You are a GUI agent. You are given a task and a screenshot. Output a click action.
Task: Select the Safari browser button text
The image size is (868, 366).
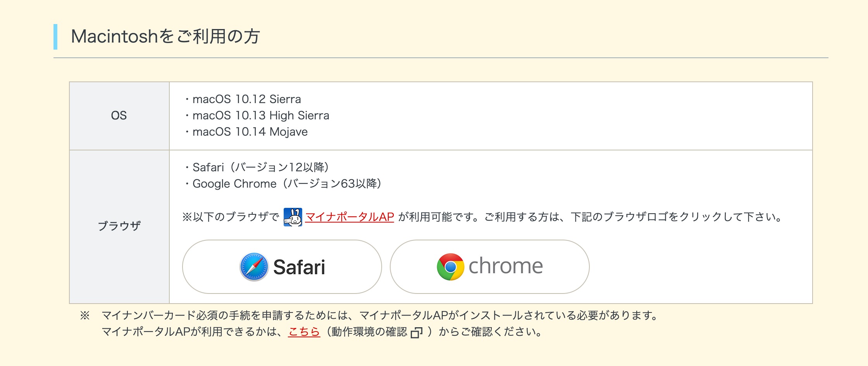(299, 267)
